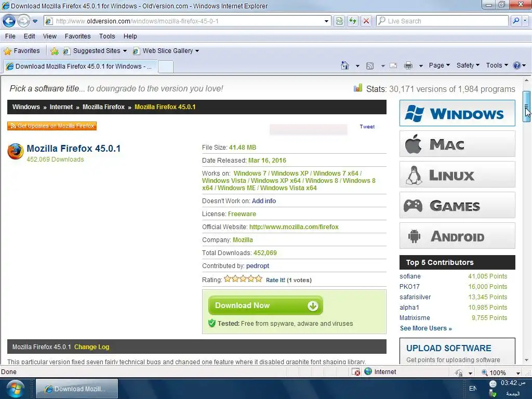Open the Web Slice Gallery dropdown

[166, 51]
